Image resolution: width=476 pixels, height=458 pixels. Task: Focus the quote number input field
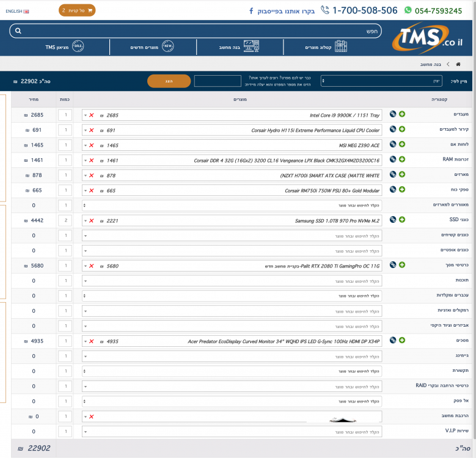click(x=218, y=81)
